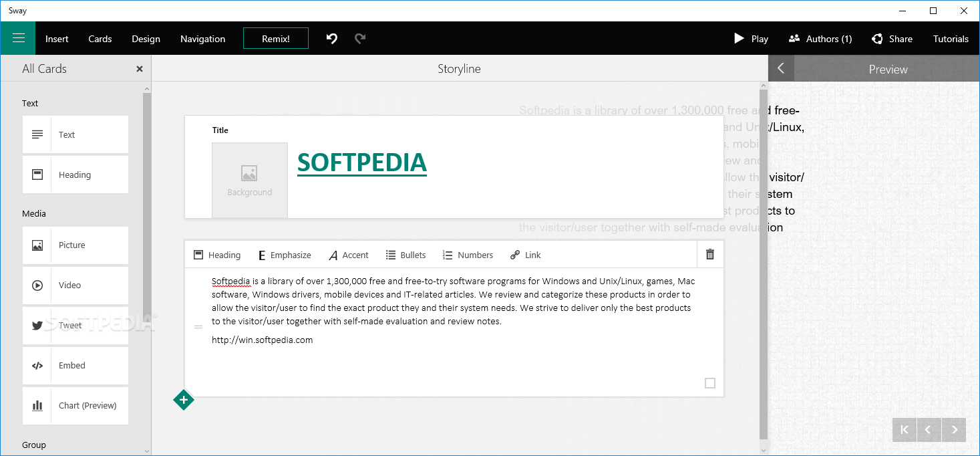Go to previous preview slide
Screen dimensions: 980x456
click(x=929, y=430)
